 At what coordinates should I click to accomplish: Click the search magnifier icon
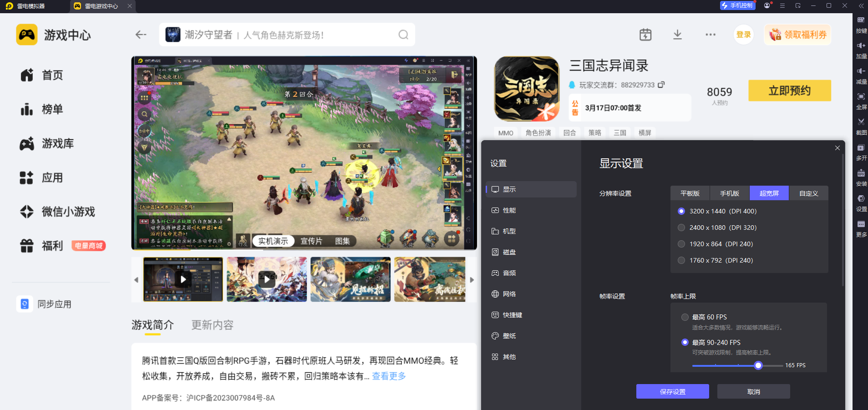coord(403,35)
